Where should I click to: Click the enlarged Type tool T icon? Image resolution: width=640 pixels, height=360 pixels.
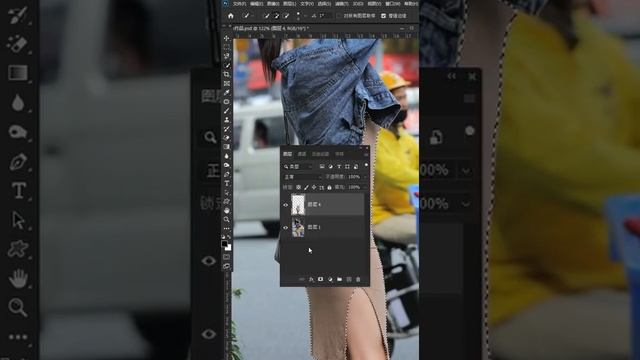pyautogui.click(x=19, y=191)
